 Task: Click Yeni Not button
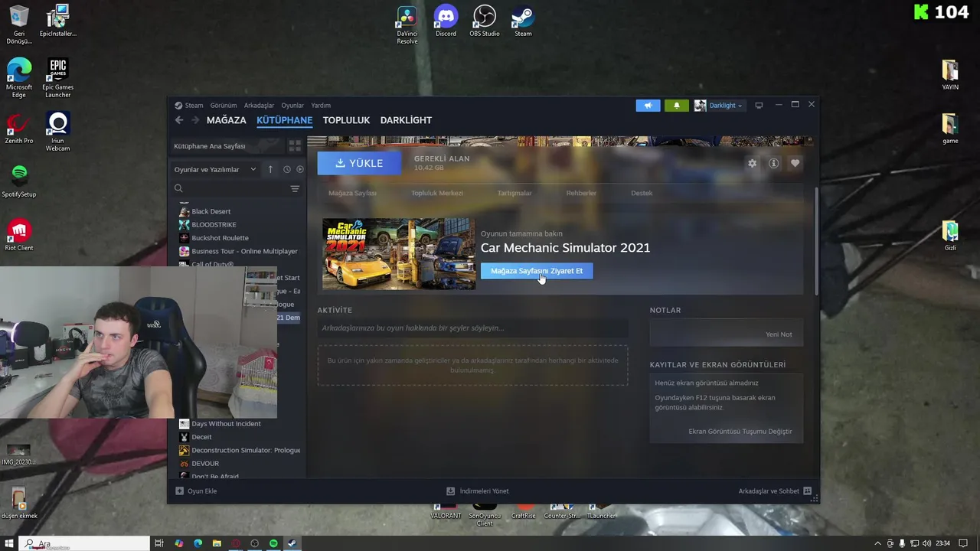tap(779, 334)
